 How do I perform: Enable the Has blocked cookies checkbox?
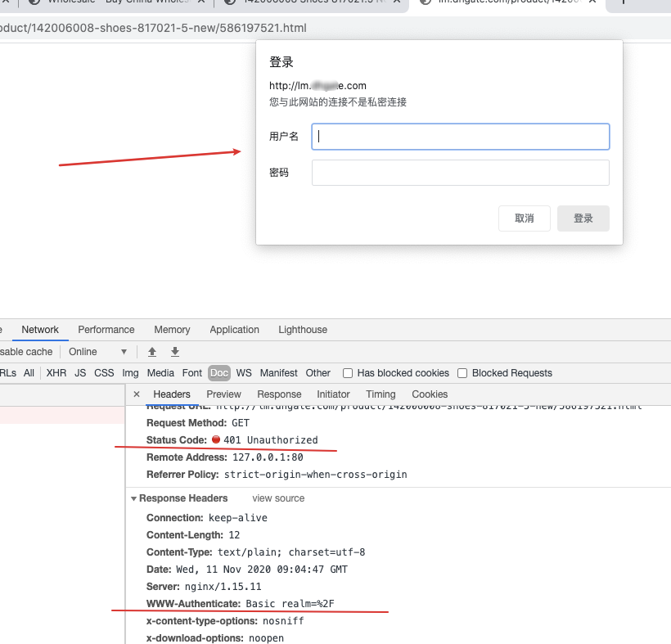[x=348, y=373]
